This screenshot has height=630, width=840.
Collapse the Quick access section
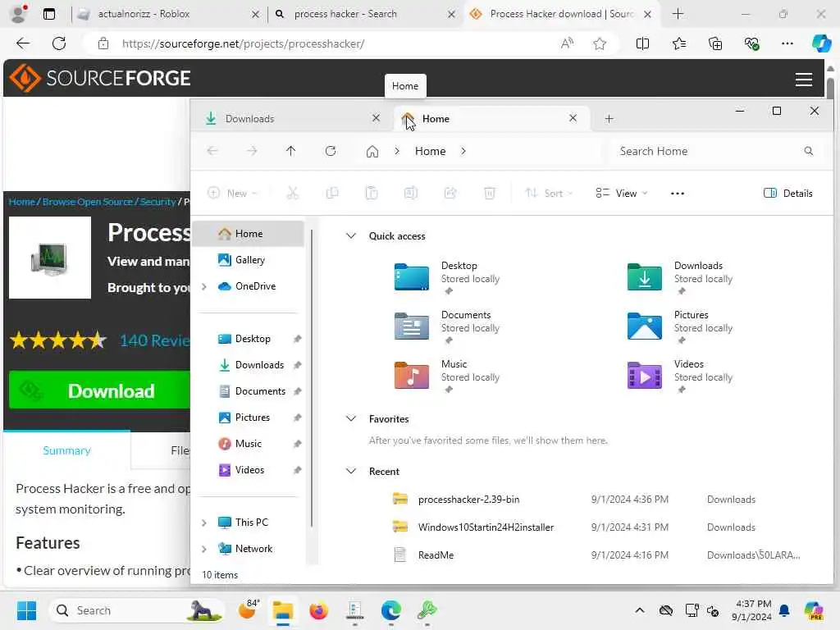coord(351,235)
